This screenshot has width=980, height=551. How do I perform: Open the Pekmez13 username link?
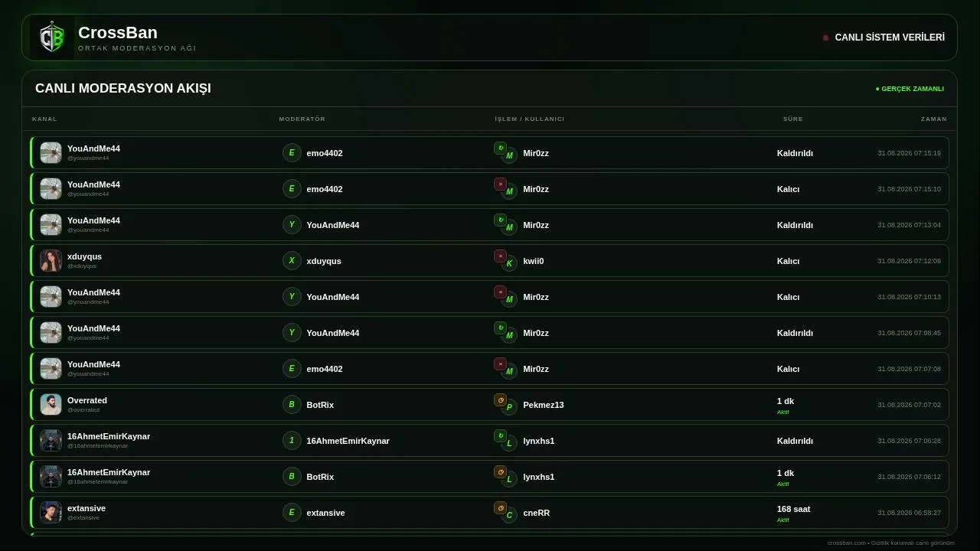[x=543, y=405]
